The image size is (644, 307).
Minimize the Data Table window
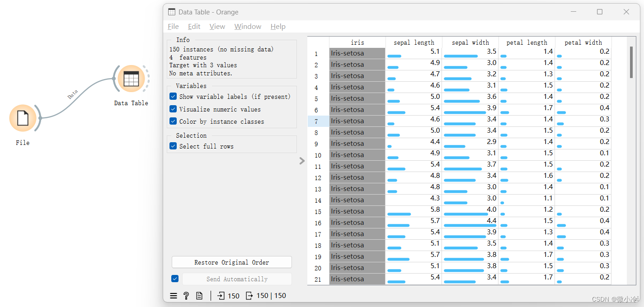pyautogui.click(x=573, y=12)
